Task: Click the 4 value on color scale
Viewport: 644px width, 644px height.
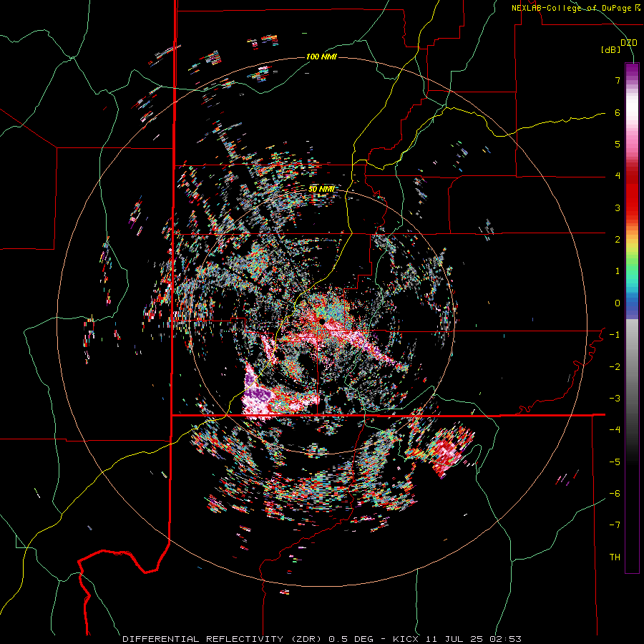Action: click(618, 176)
